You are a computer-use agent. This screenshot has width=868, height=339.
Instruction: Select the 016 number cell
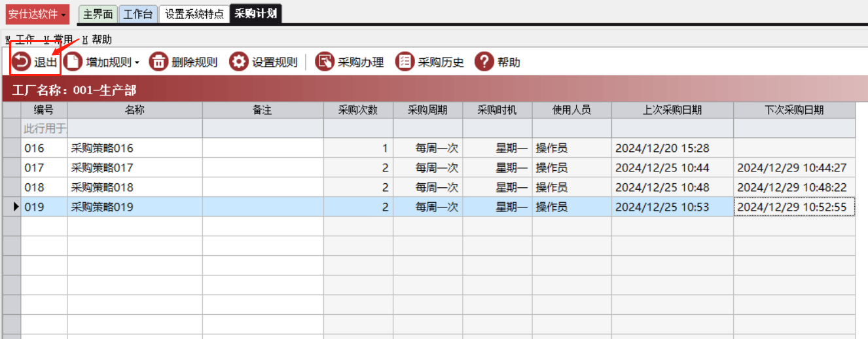tap(45, 148)
